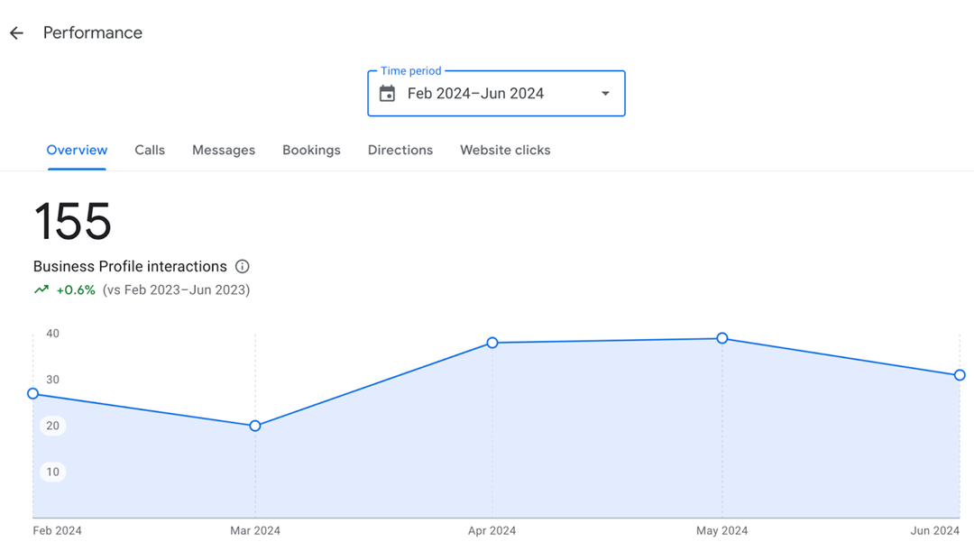This screenshot has height=560, width=974.
Task: Select the Bookings tab
Action: (x=311, y=151)
